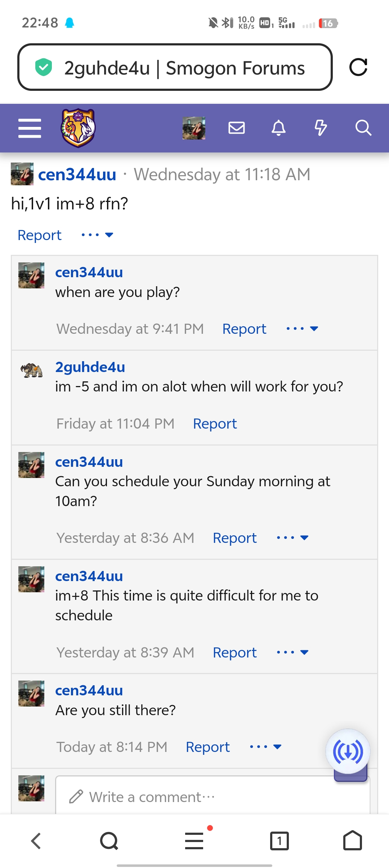Open the What's new lightning icon
Viewport: 389px width, 868px height.
click(321, 128)
